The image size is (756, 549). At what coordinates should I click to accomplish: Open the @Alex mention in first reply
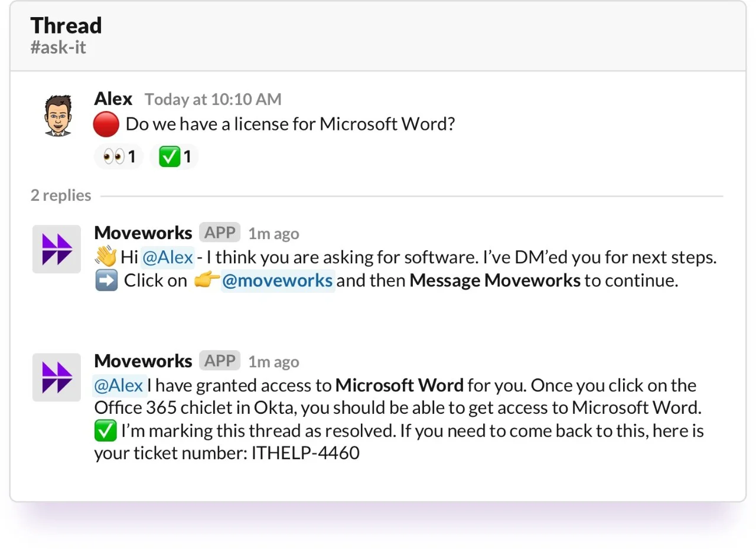(x=167, y=257)
